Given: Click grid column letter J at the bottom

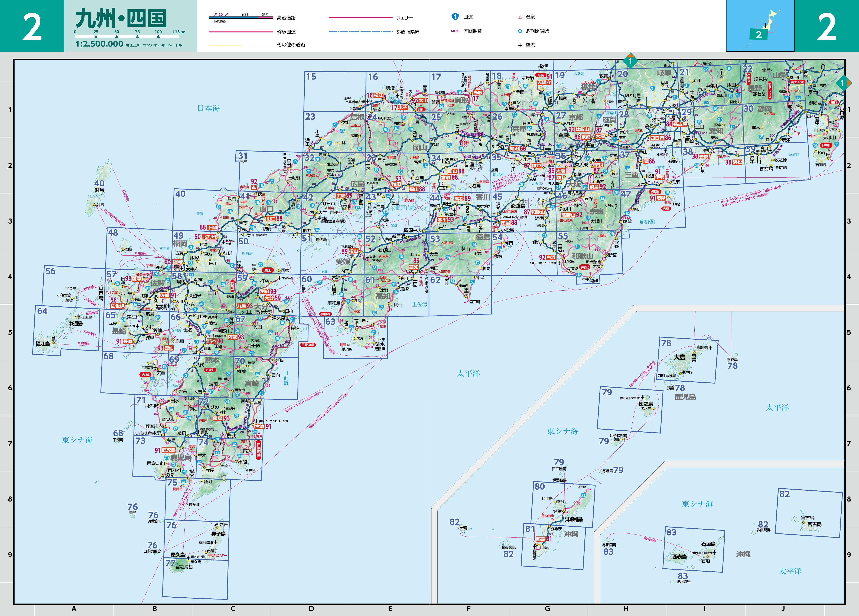Looking at the screenshot, I should [x=783, y=608].
